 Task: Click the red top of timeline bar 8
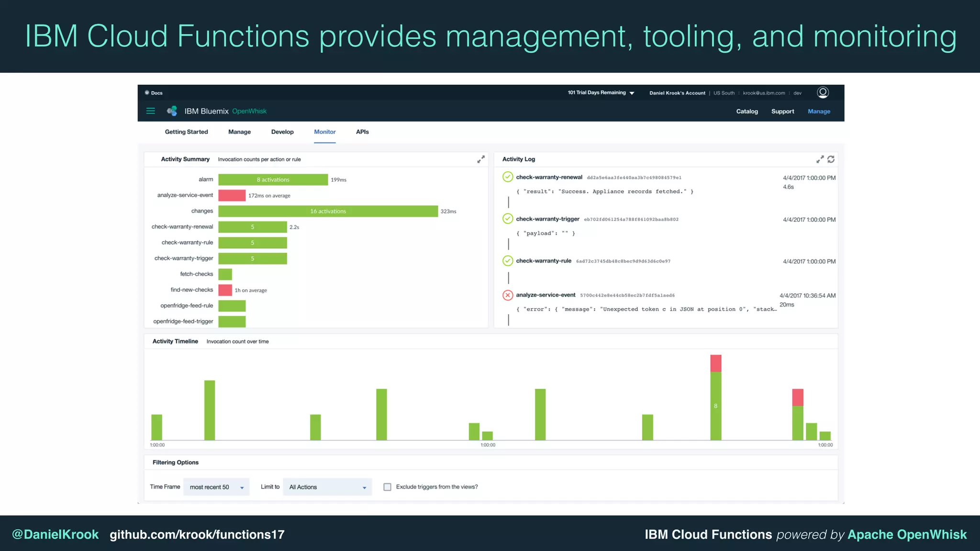point(715,363)
